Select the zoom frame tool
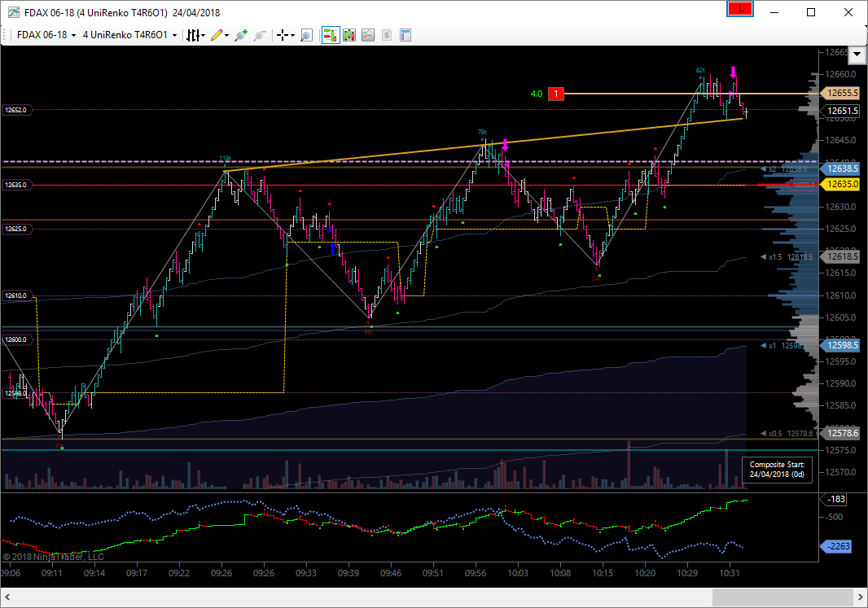 (x=306, y=35)
